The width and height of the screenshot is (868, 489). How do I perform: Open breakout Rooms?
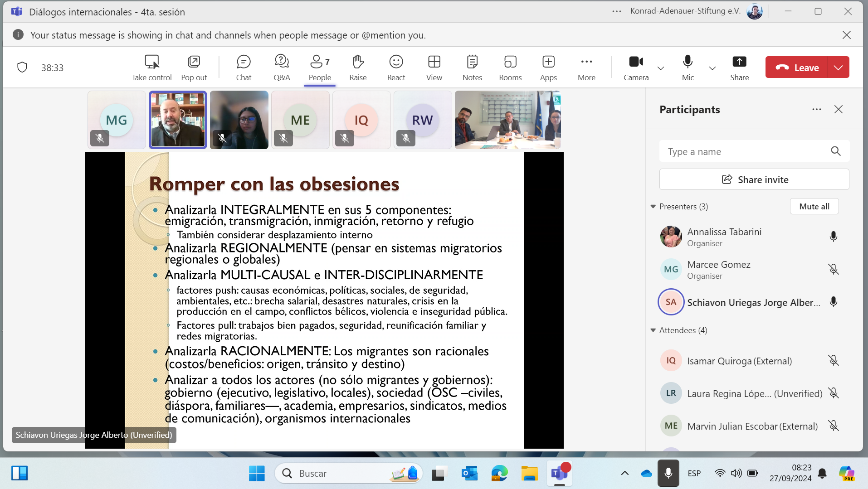[x=510, y=68]
